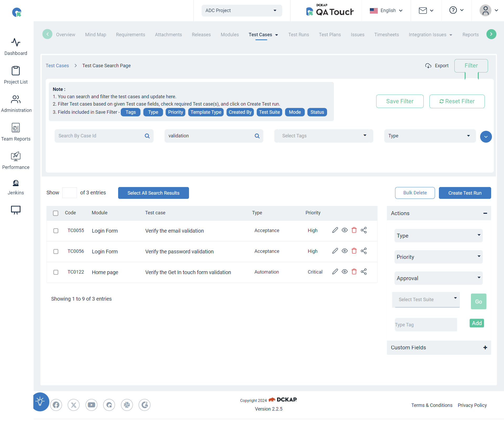
Task: Click the Create Test Run button
Action: (x=465, y=193)
